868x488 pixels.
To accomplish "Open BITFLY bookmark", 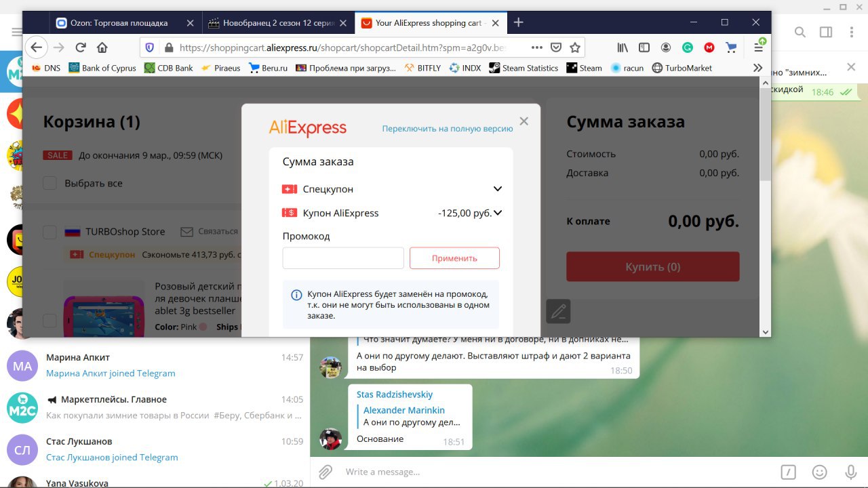I will coord(423,68).
